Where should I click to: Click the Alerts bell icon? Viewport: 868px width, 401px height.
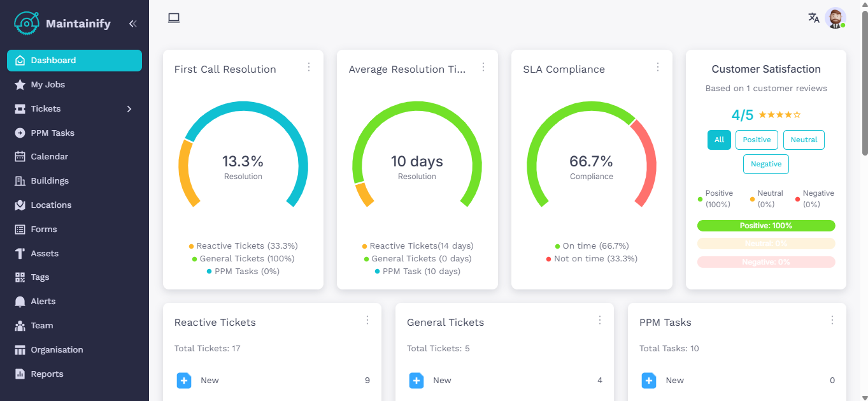20,302
